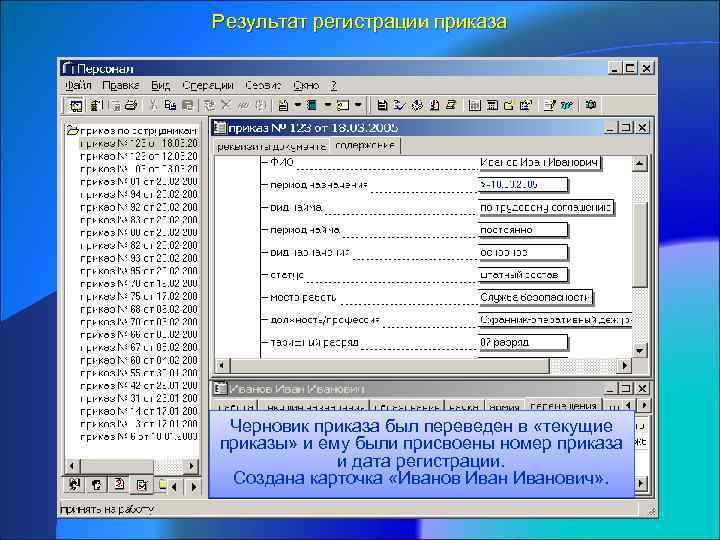720x540 pixels.
Task: Switch to the содержание tab
Action: [x=365, y=146]
